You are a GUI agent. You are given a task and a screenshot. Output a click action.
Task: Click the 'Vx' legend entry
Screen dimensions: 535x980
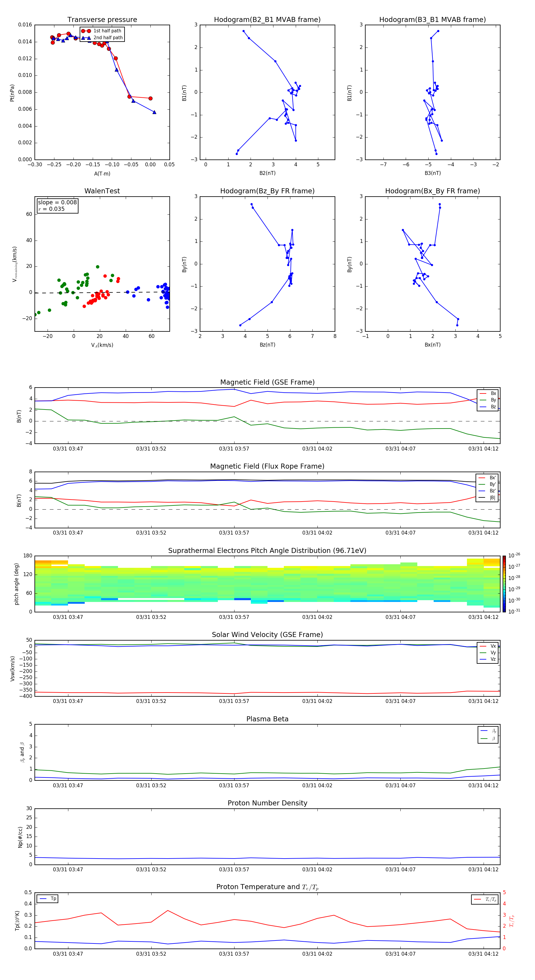[488, 646]
